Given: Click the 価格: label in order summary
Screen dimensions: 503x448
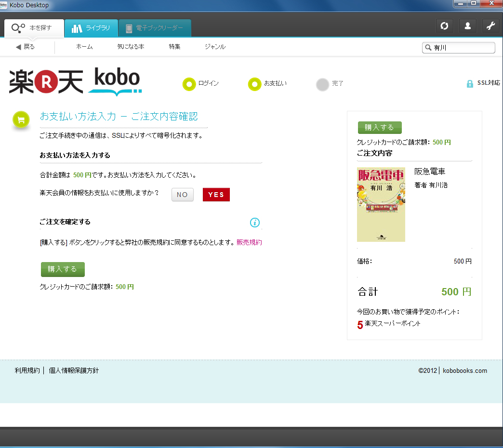Looking at the screenshot, I should (x=364, y=262).
